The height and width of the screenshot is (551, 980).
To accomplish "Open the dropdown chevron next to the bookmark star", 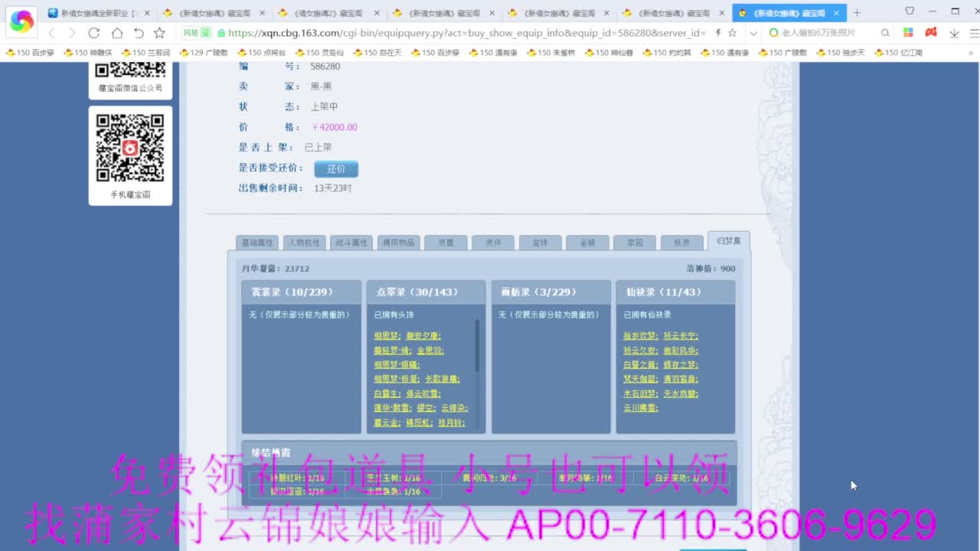I will click(753, 34).
